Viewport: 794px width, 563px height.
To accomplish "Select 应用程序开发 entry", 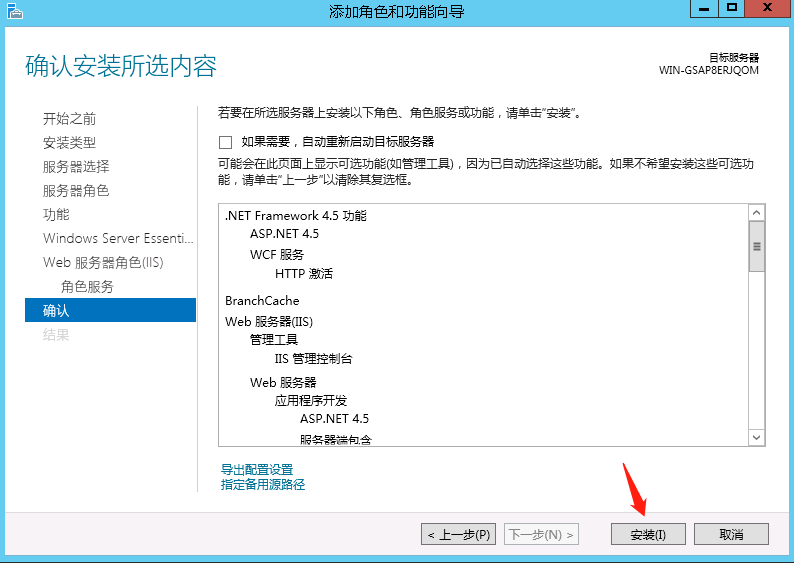I will click(311, 400).
